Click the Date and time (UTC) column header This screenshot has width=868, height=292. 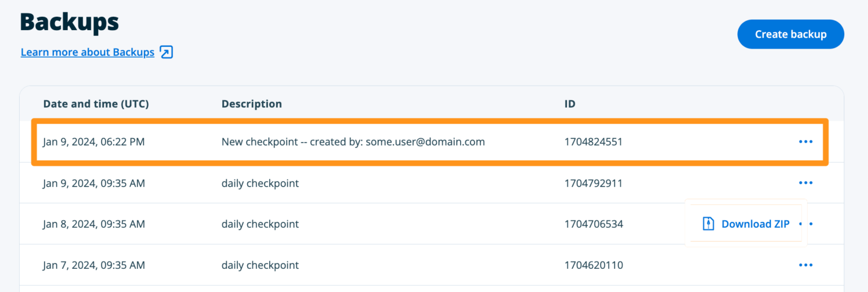tap(96, 104)
